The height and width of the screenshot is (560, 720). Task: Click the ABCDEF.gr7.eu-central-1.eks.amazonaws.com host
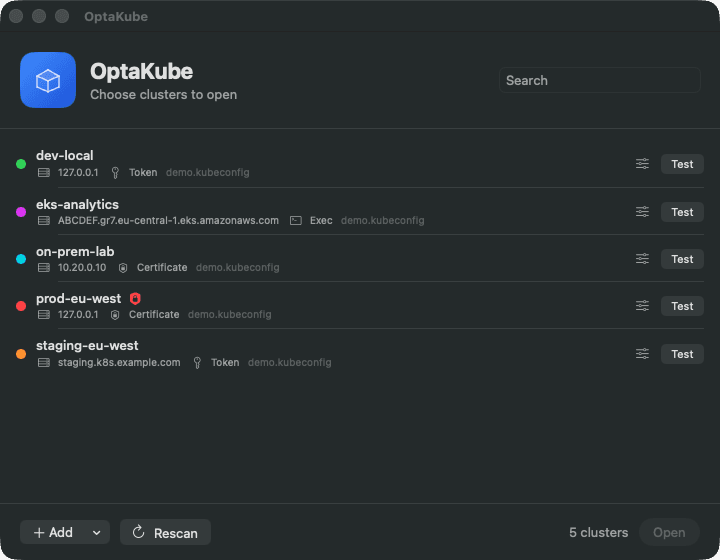[168, 221]
